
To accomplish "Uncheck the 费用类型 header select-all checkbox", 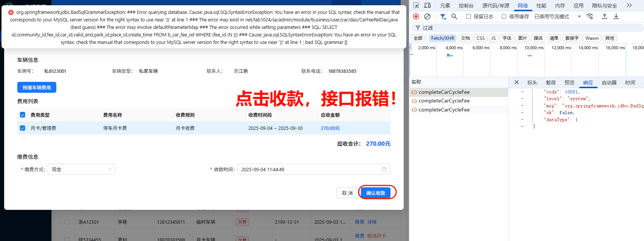I will tap(23, 115).
